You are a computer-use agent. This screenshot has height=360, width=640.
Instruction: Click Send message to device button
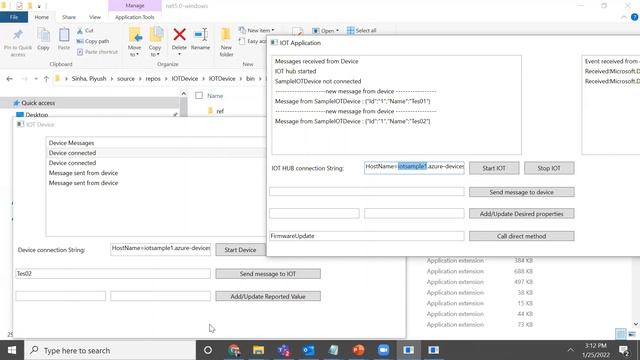522,192
